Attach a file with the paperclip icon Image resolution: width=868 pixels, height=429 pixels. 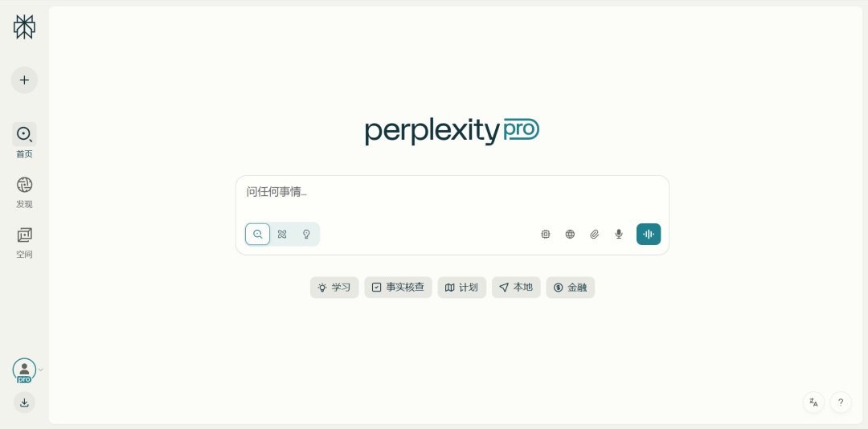click(595, 235)
